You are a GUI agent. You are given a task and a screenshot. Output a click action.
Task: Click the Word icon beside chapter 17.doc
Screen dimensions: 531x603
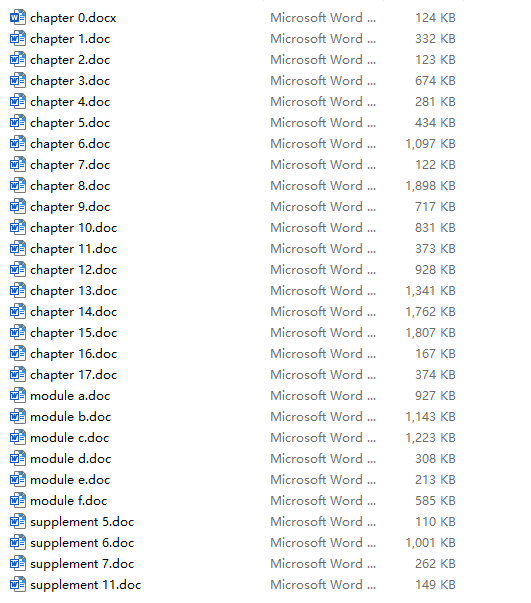[18, 375]
